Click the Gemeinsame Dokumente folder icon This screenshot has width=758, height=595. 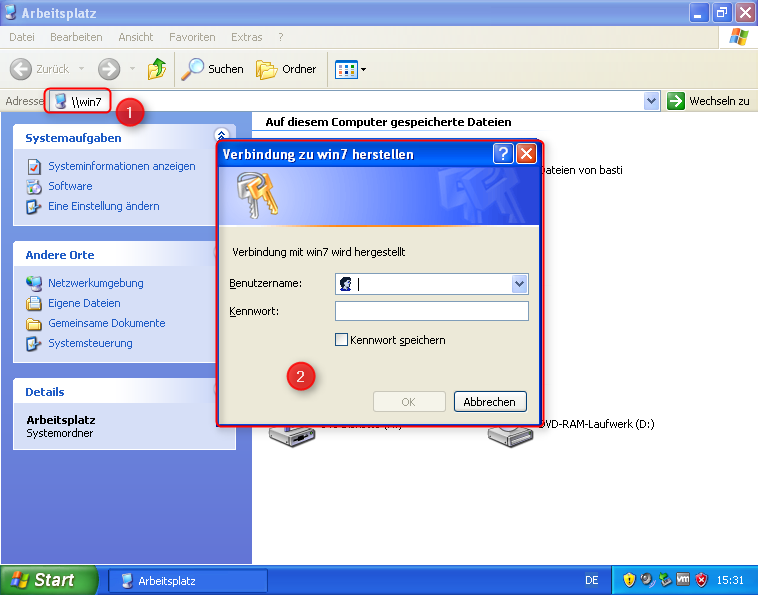[34, 324]
